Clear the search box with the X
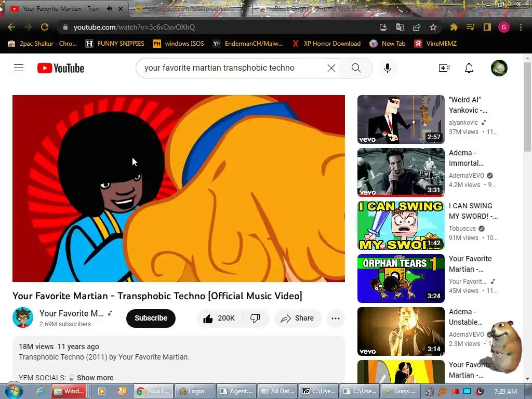Screen dimensions: 532x399 coord(331,68)
